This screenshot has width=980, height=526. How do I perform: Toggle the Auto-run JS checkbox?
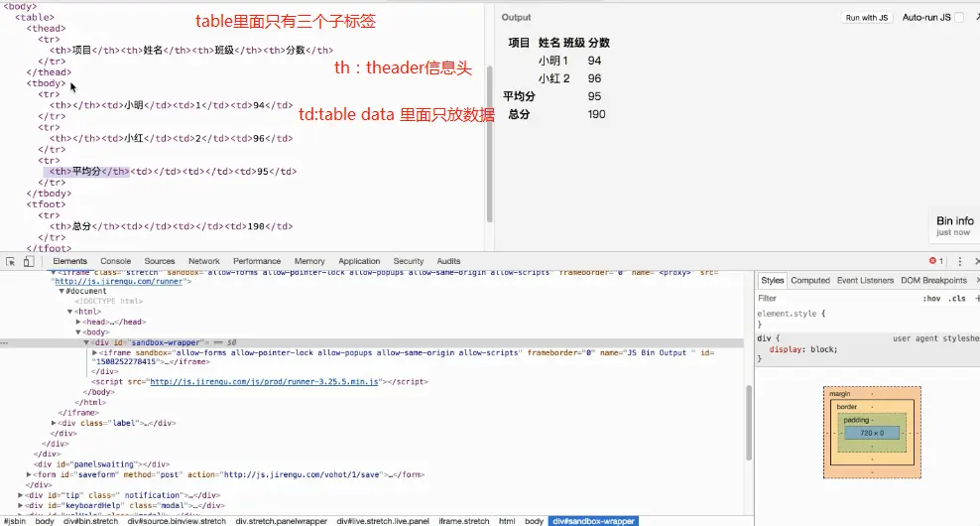coord(959,18)
